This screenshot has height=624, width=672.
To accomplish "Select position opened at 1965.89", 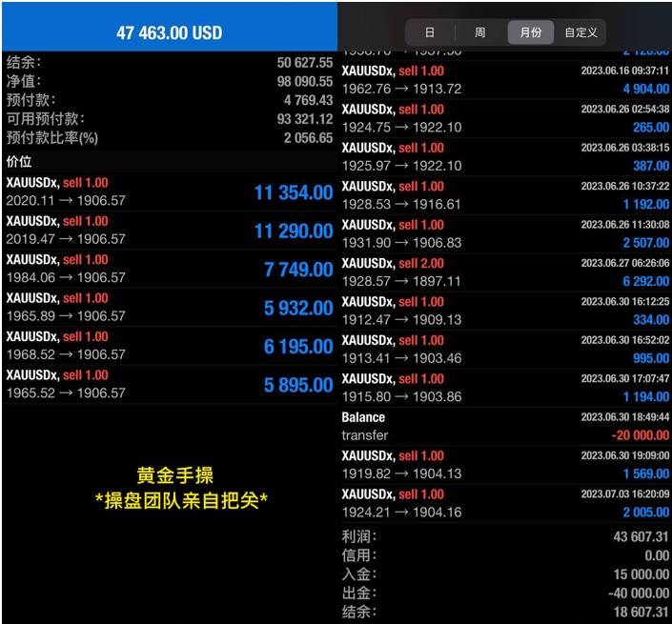I will coord(170,308).
